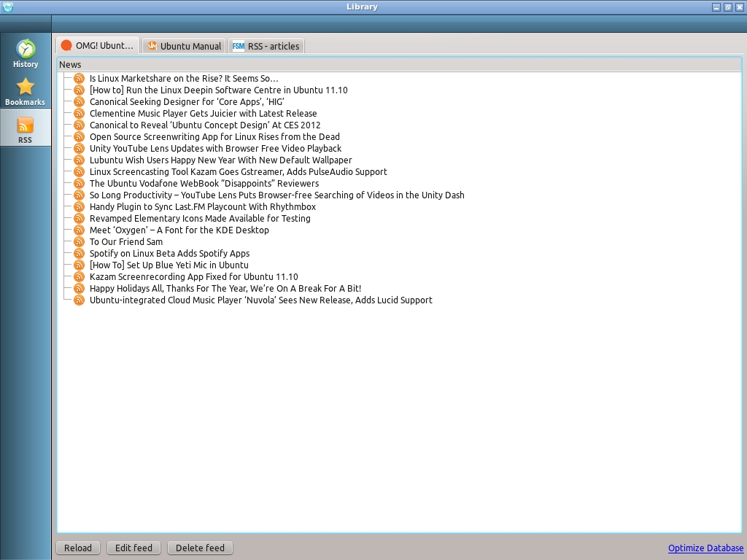
Task: Select 'Linux Screencasting Tool Kazam Goes Gstreamer' article
Action: [239, 172]
